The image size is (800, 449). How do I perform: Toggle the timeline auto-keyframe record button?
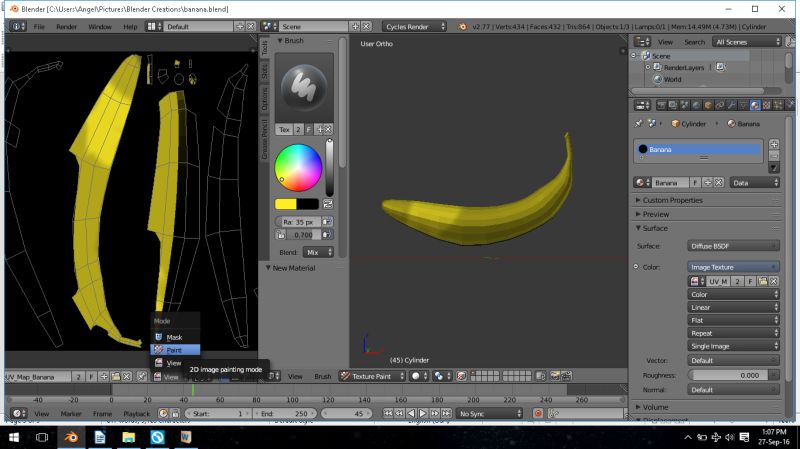pyautogui.click(x=538, y=413)
